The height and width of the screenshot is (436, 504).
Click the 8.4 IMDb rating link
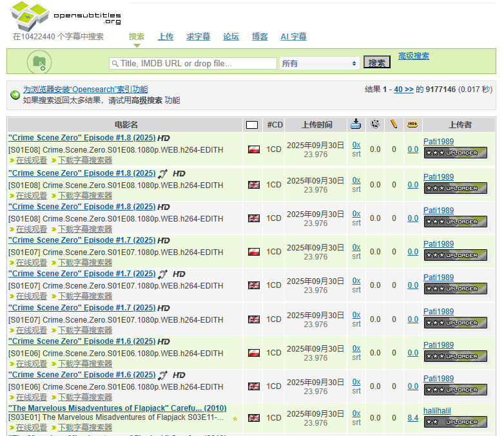(x=412, y=418)
